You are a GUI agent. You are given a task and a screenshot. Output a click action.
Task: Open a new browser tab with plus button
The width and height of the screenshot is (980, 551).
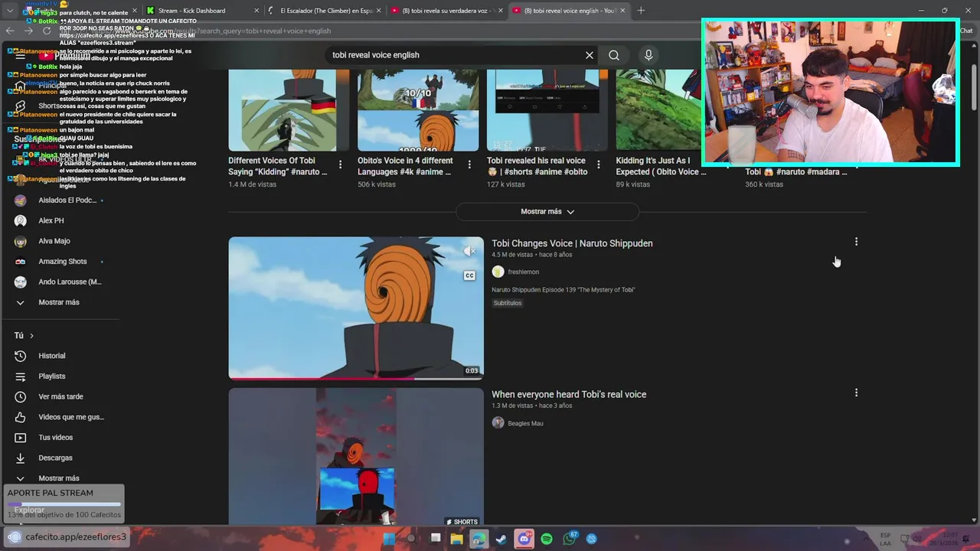(x=641, y=11)
